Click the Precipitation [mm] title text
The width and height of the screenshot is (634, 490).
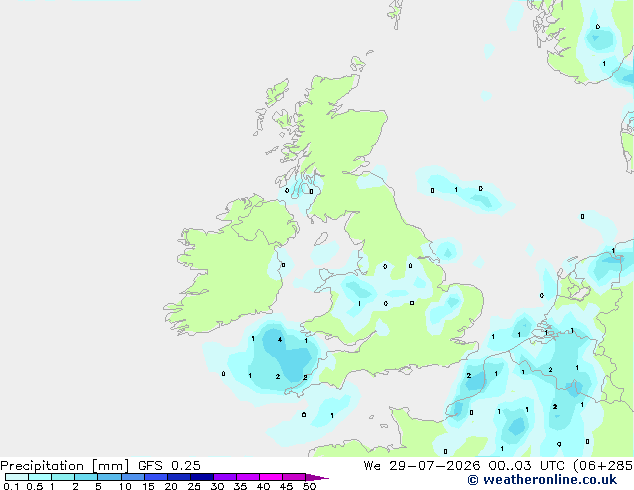pos(65,465)
